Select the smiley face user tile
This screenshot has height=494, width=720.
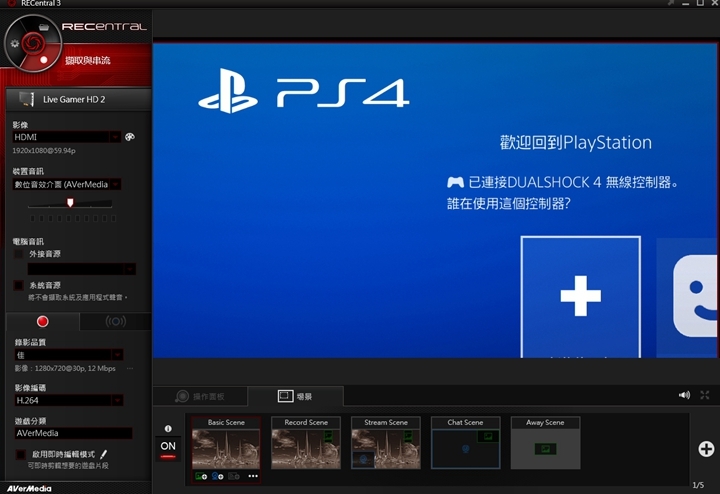687,298
